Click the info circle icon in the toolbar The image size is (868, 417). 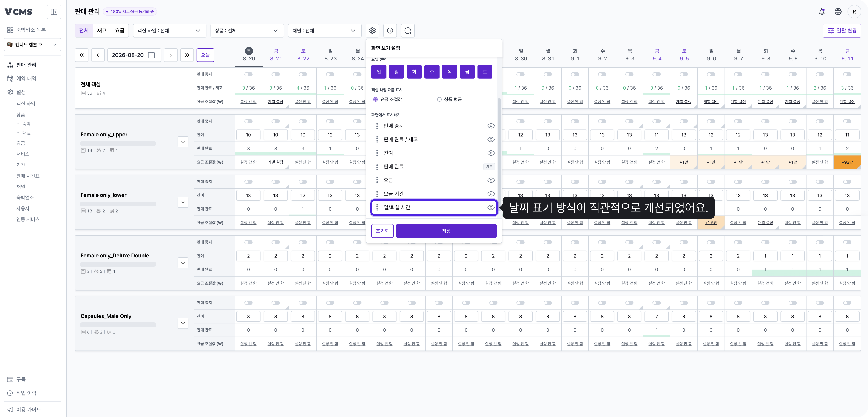(x=390, y=31)
